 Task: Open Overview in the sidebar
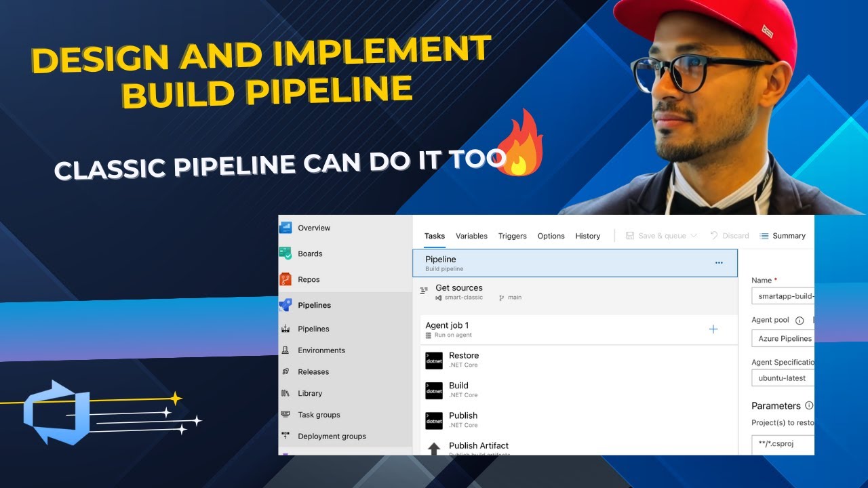[314, 228]
